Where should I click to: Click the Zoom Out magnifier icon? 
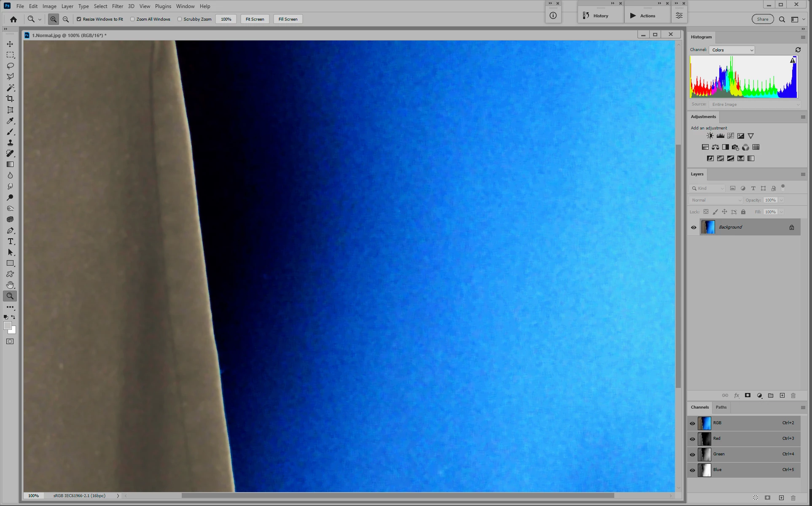(66, 19)
